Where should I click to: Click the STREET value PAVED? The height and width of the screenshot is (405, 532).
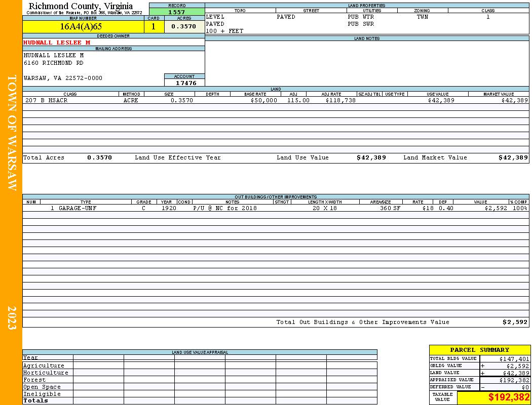click(286, 17)
